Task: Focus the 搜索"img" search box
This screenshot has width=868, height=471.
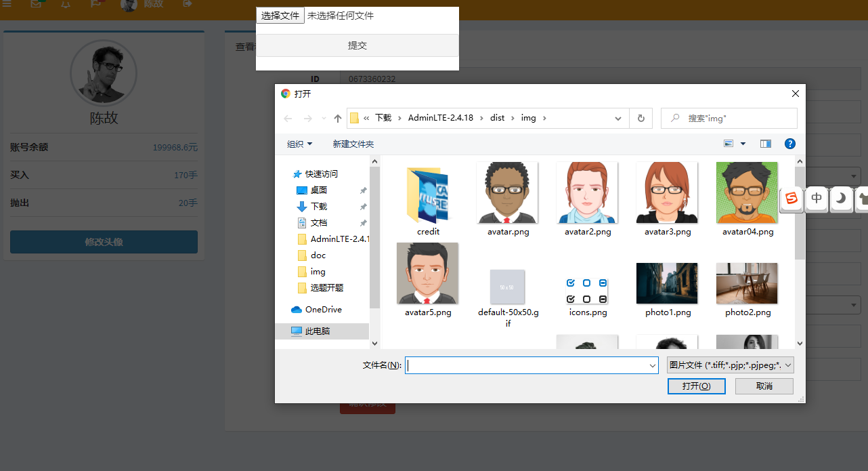Action: pos(729,118)
